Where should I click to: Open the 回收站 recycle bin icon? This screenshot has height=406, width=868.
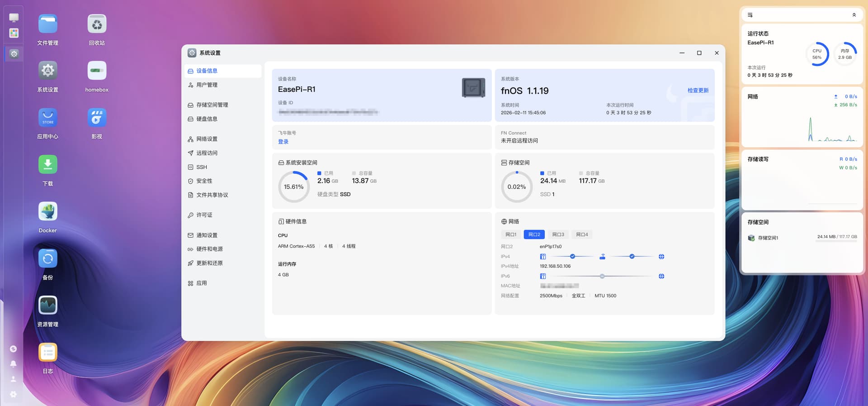click(x=97, y=24)
